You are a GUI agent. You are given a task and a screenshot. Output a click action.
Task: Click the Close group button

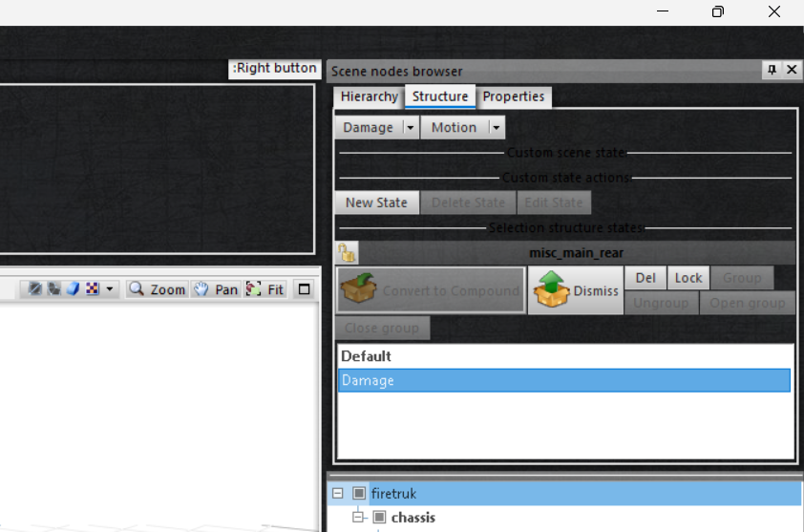click(382, 328)
